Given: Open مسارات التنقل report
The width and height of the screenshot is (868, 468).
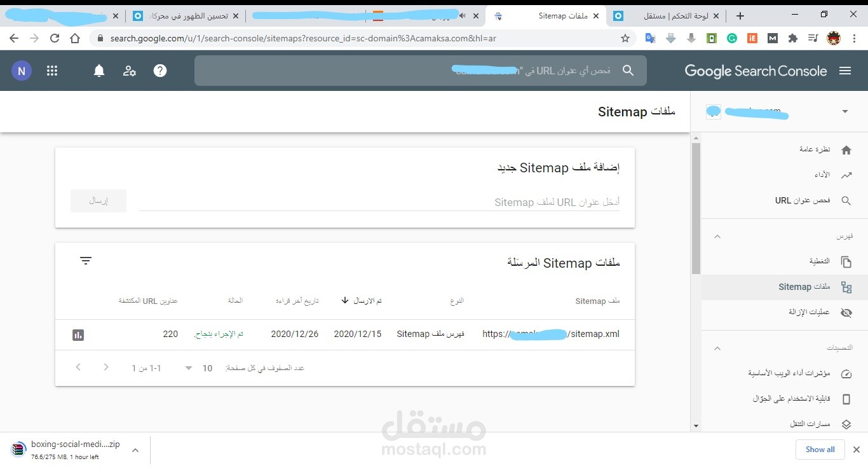Looking at the screenshot, I should pos(785,424).
